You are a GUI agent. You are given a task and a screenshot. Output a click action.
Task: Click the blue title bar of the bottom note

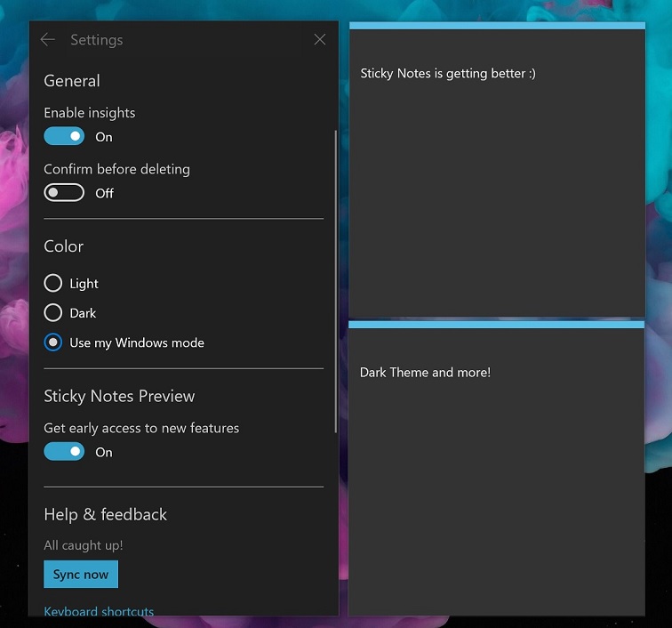click(496, 325)
